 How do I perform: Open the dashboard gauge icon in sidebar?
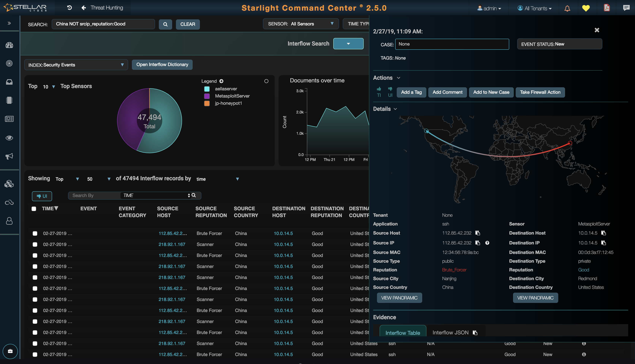9,45
